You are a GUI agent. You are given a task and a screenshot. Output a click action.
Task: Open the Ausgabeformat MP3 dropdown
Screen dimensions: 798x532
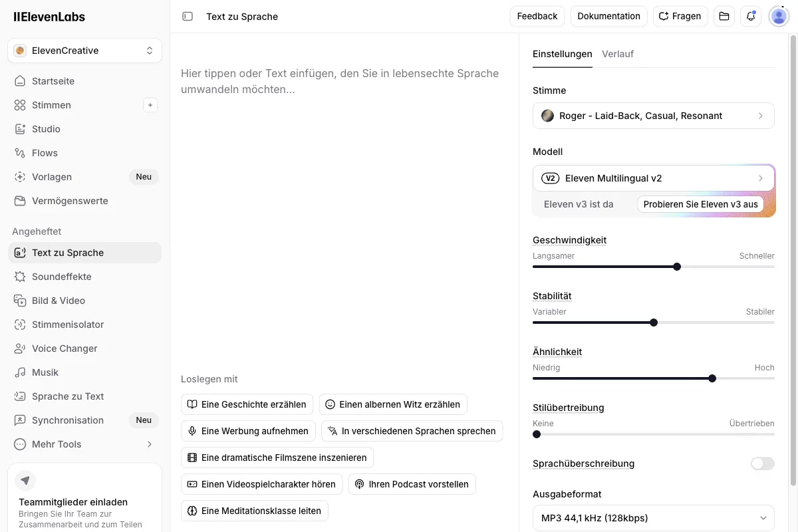tap(654, 518)
